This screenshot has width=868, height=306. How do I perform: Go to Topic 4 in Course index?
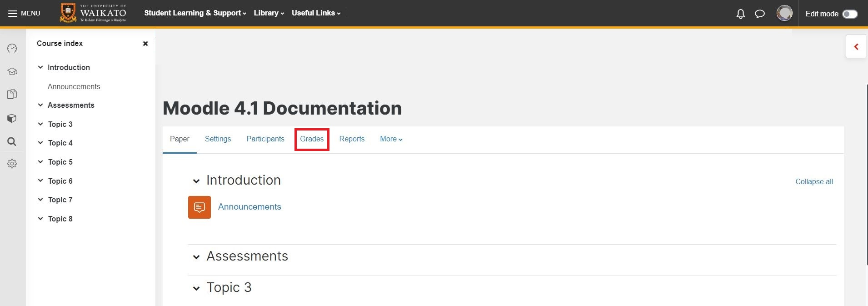pos(60,143)
